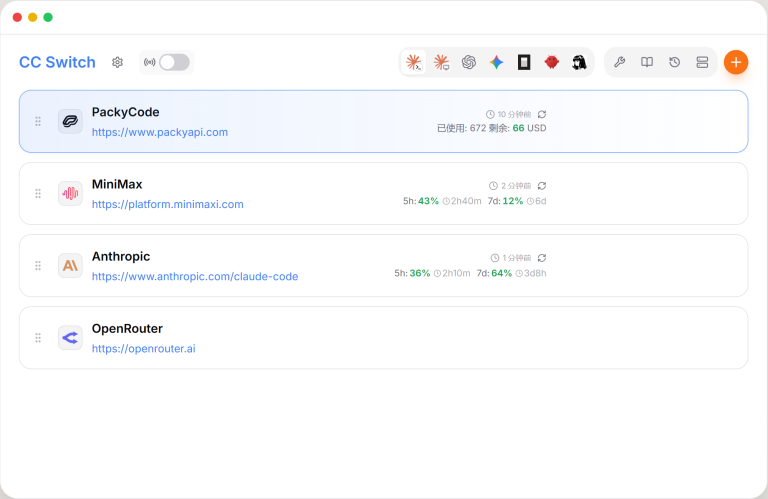Image resolution: width=768 pixels, height=499 pixels.
Task: Open the anthropic.com/claude-code link
Action: tap(195, 276)
